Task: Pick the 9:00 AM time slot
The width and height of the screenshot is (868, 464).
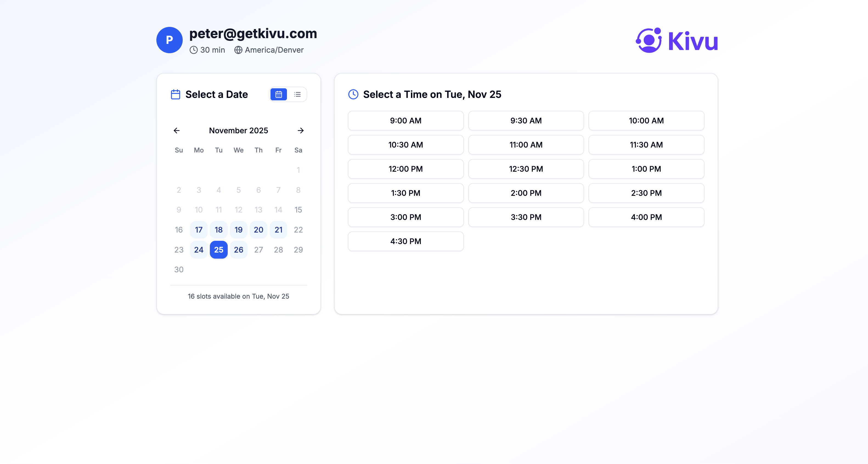Action: (406, 121)
